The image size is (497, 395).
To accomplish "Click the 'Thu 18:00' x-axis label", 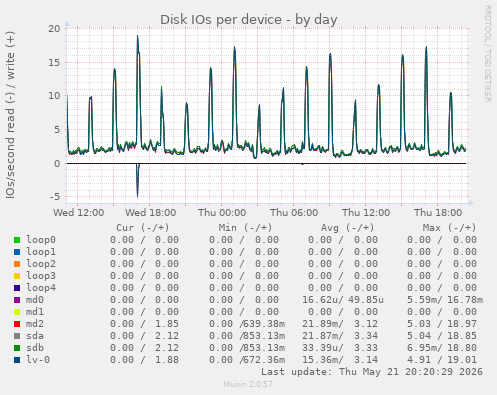I will 438,213.
